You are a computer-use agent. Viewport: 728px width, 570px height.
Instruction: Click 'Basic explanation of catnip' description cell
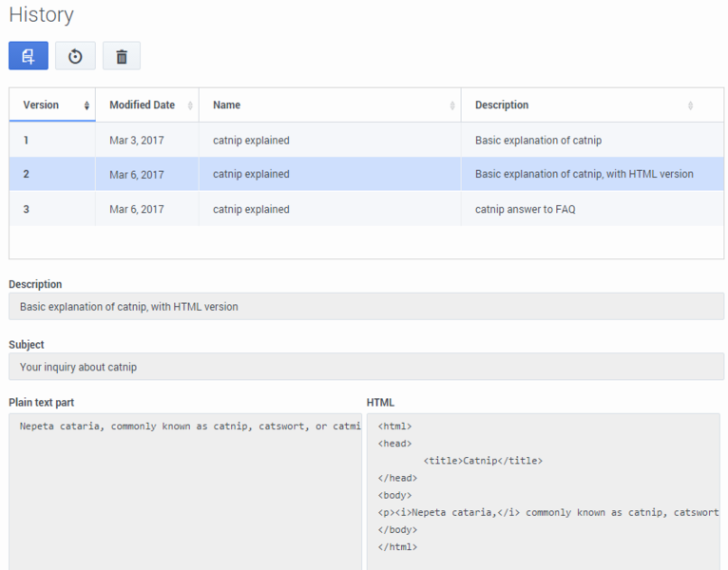click(592, 141)
